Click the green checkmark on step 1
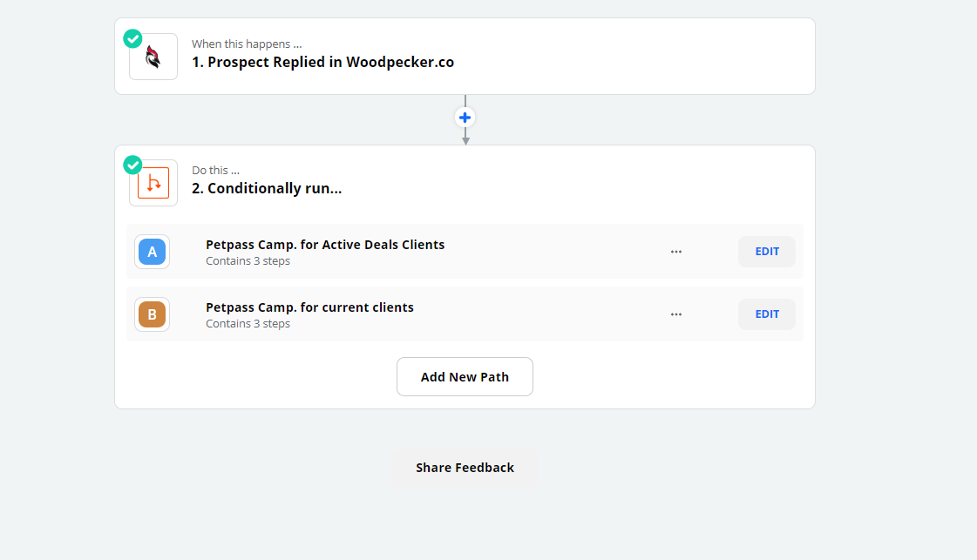Image resolution: width=977 pixels, height=560 pixels. [132, 38]
